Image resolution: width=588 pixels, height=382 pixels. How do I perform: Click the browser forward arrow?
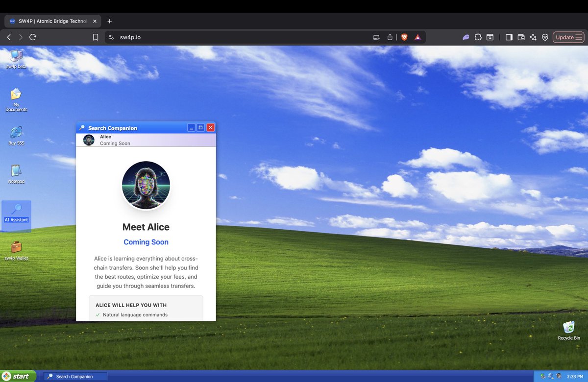point(21,37)
